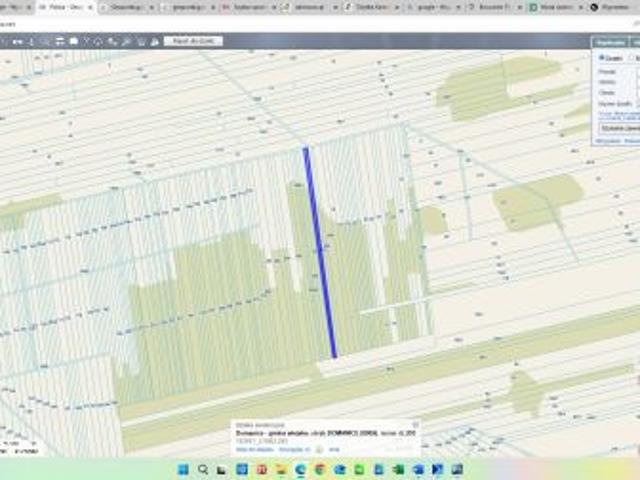Click the magnifier icon in the map toolbar
Viewport: 640px width, 480px height.
coord(112,41)
